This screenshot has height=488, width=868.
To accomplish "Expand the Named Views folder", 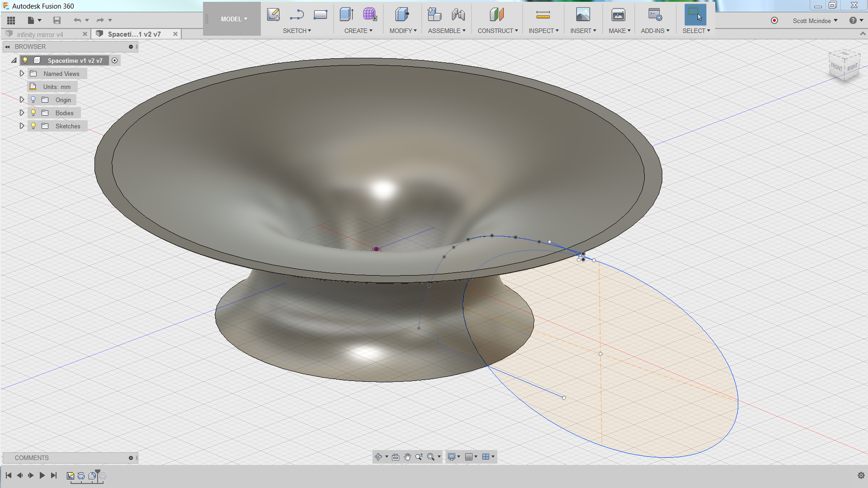I will [x=22, y=73].
